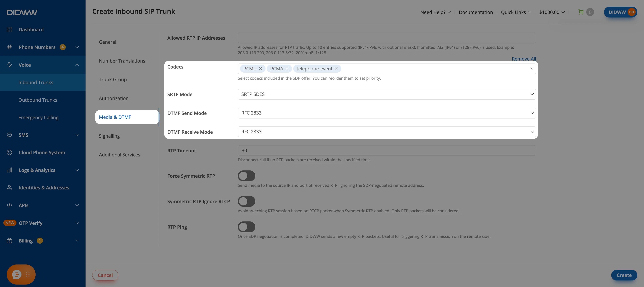Remove the telephone-event codec tag

(x=336, y=69)
